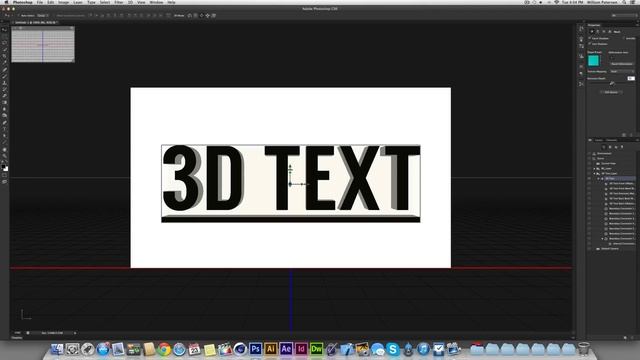Image resolution: width=640 pixels, height=360 pixels.
Task: Select the Lasso tool
Action: tap(5, 42)
